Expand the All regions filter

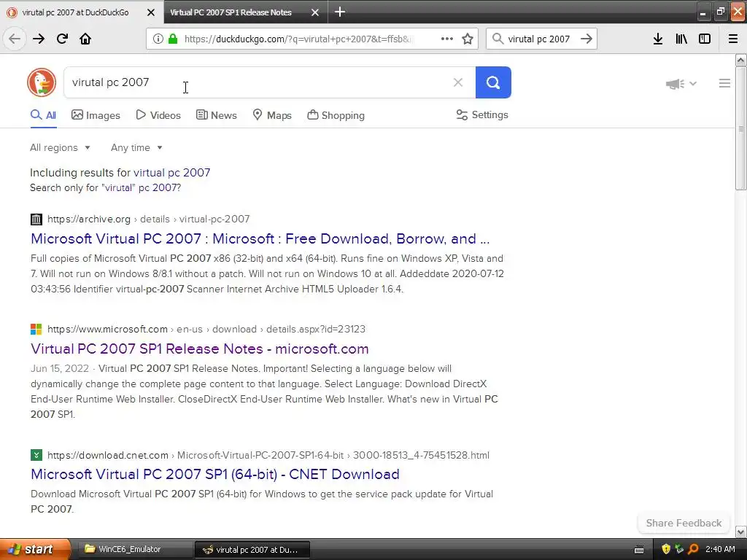60,147
